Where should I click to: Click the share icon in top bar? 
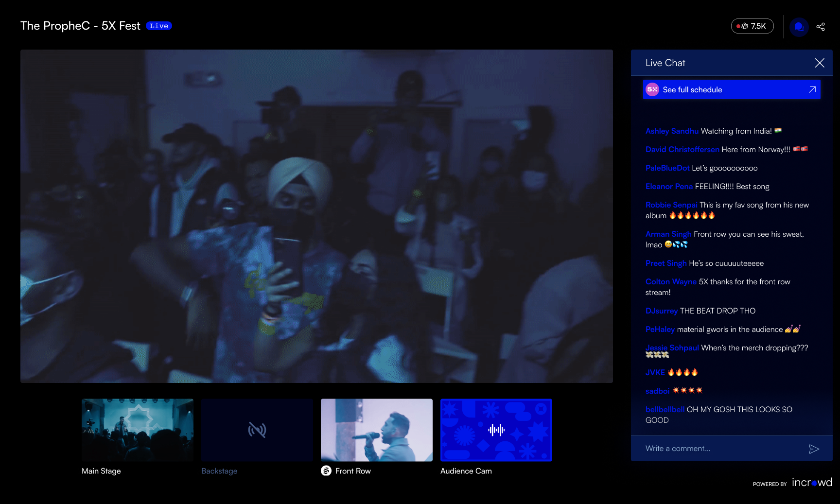(x=821, y=27)
